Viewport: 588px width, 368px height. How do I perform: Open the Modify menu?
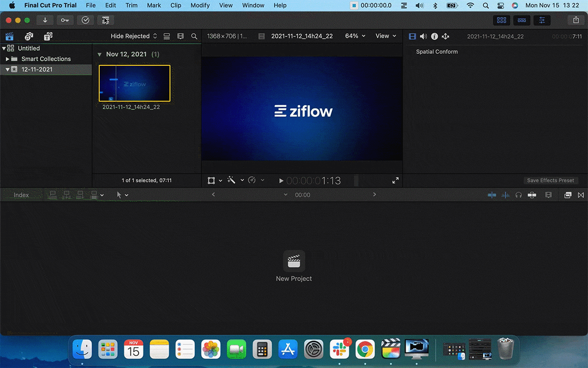200,6
